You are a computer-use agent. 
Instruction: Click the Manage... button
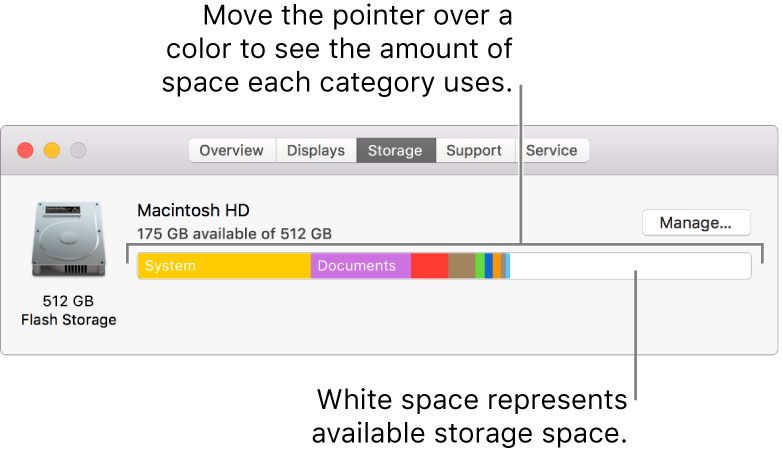click(696, 222)
